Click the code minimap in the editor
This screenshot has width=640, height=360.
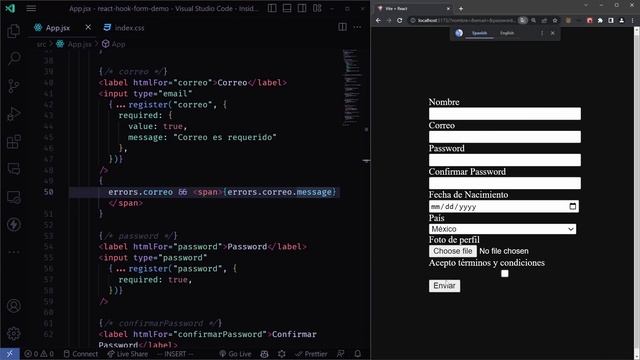coord(352,88)
